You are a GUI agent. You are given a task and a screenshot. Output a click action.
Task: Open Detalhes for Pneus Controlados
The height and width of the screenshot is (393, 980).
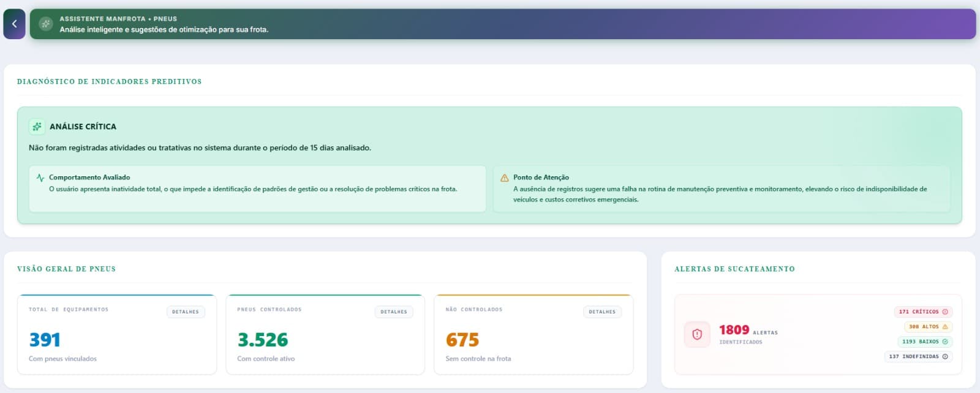tap(394, 312)
